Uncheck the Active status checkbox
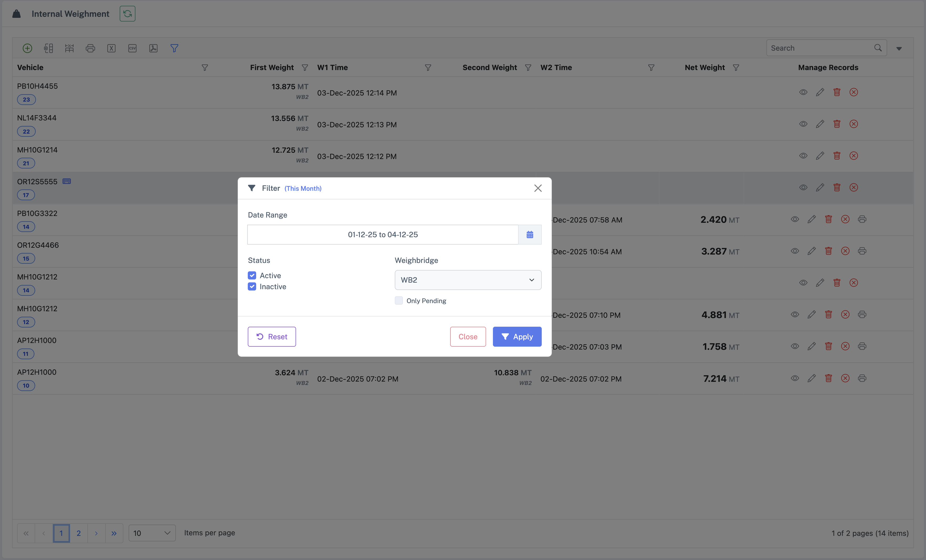926x560 pixels. point(252,276)
